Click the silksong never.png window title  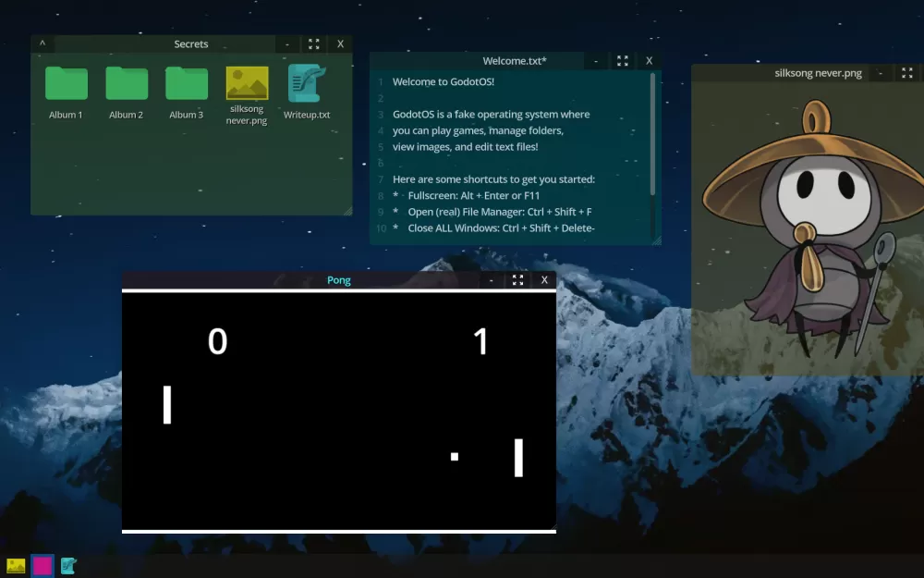tap(818, 73)
